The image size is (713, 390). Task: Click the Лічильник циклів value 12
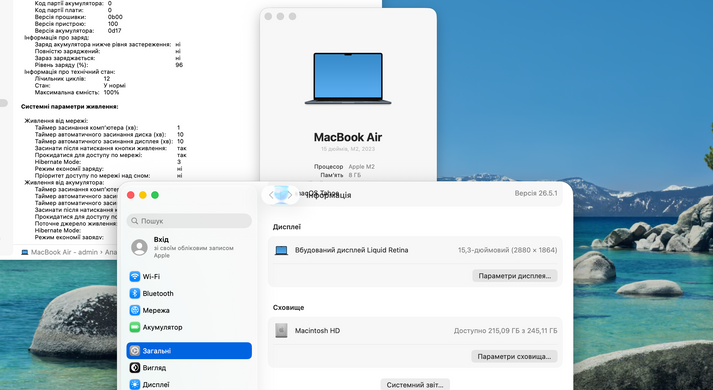[107, 79]
